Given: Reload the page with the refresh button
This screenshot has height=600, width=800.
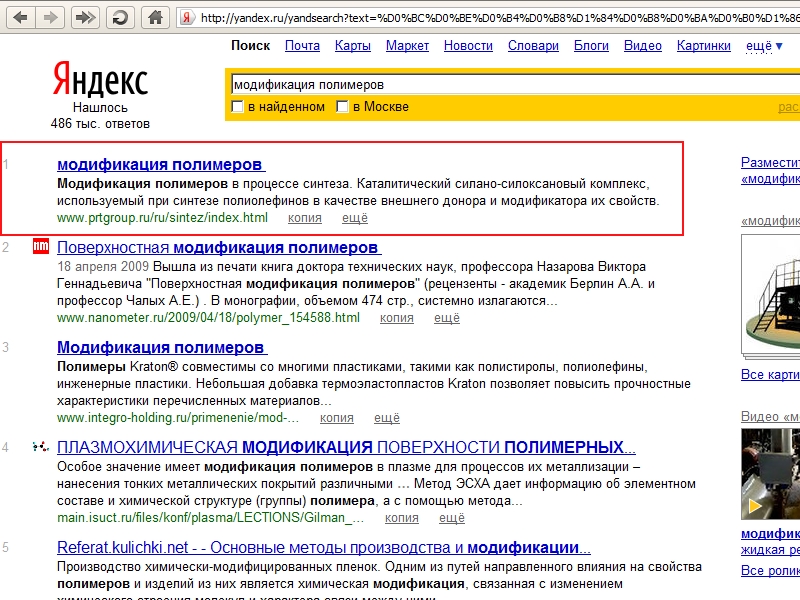Looking at the screenshot, I should tap(120, 18).
